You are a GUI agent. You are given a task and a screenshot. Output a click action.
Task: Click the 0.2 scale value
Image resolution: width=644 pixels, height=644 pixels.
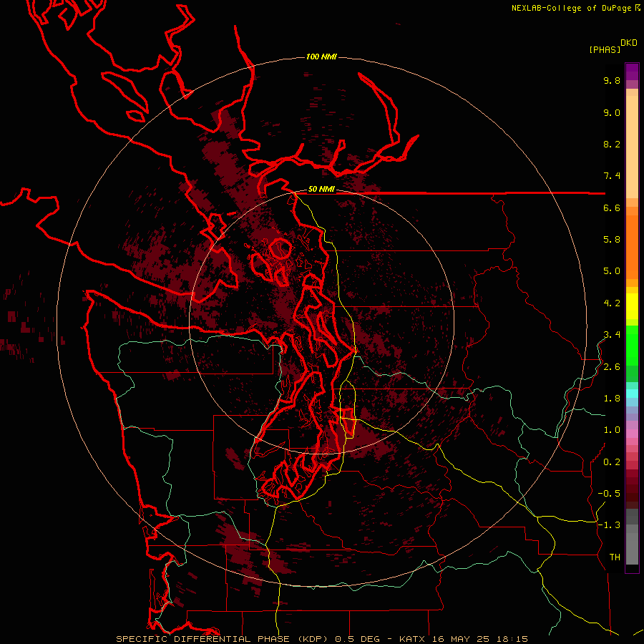click(x=612, y=462)
